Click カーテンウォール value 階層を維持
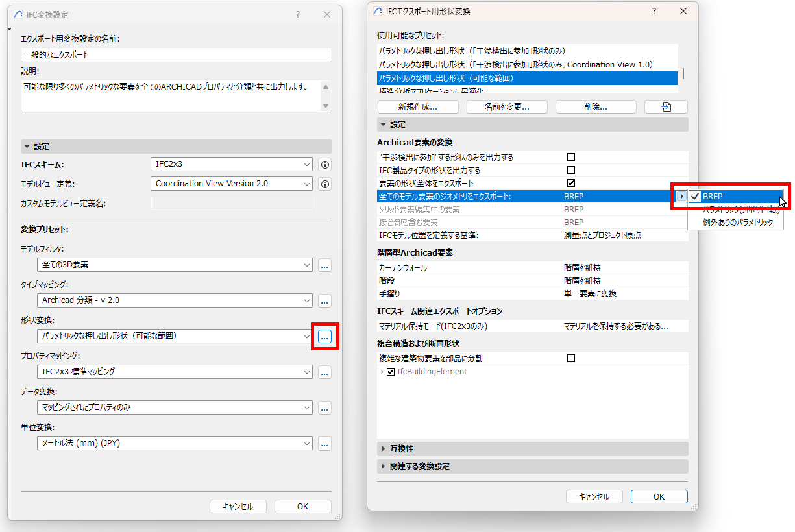This screenshot has width=795, height=532. click(x=582, y=267)
